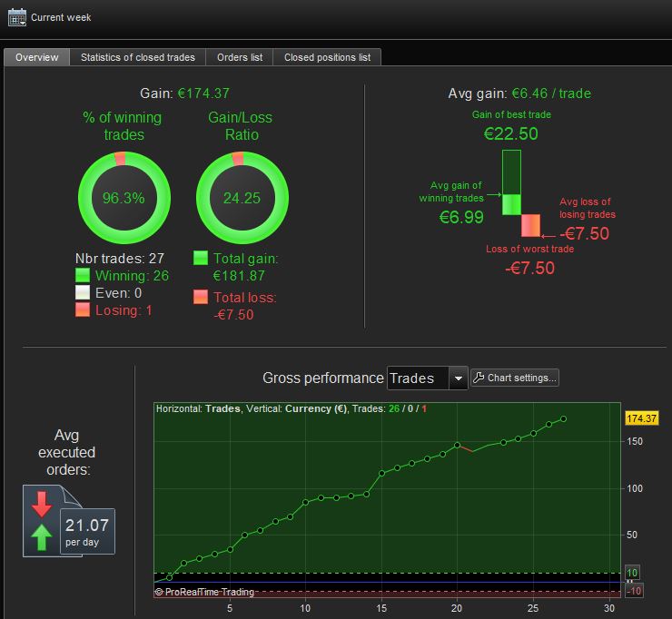Screen dimensions: 672x619
Task: Click the green up arrow orders icon
Action: click(42, 536)
